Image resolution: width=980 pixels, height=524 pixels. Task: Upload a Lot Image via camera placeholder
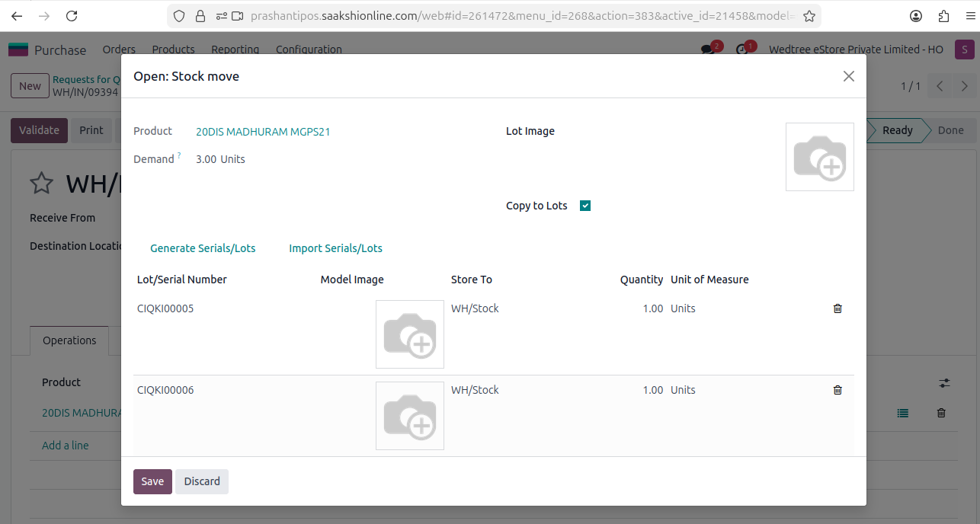click(819, 157)
